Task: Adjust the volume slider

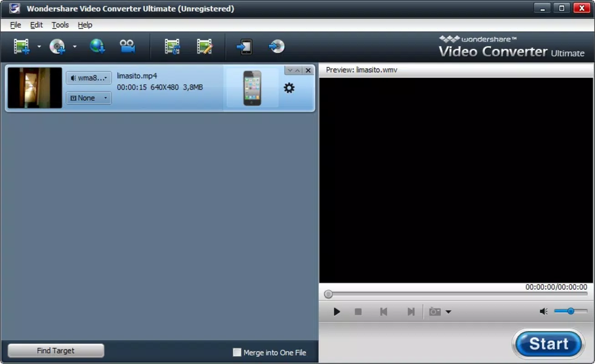Action: pyautogui.click(x=570, y=311)
